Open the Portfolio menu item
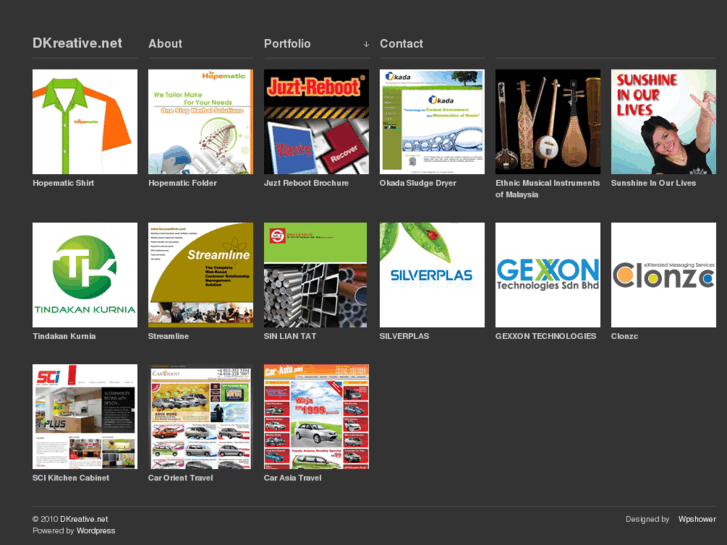 (x=287, y=44)
